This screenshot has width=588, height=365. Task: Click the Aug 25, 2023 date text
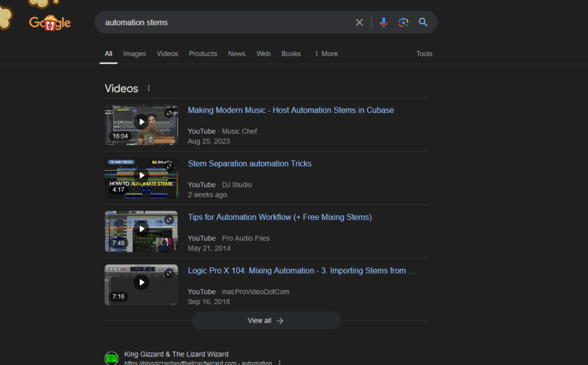click(x=209, y=141)
